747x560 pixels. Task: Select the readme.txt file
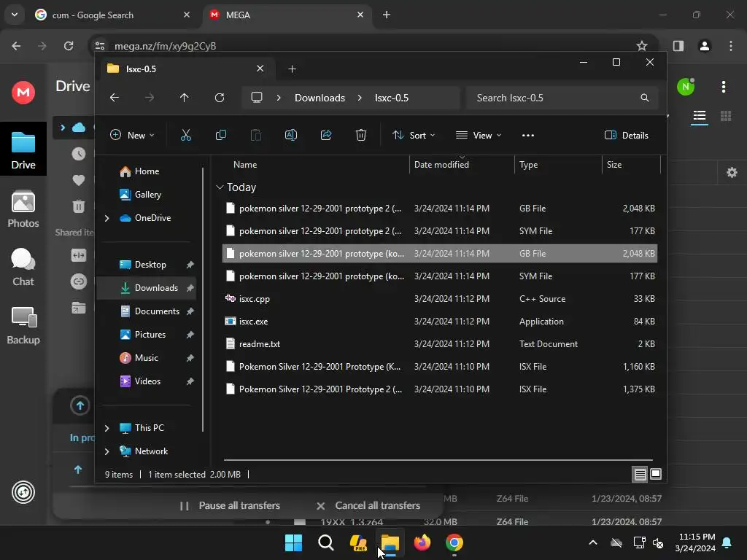tap(440, 344)
